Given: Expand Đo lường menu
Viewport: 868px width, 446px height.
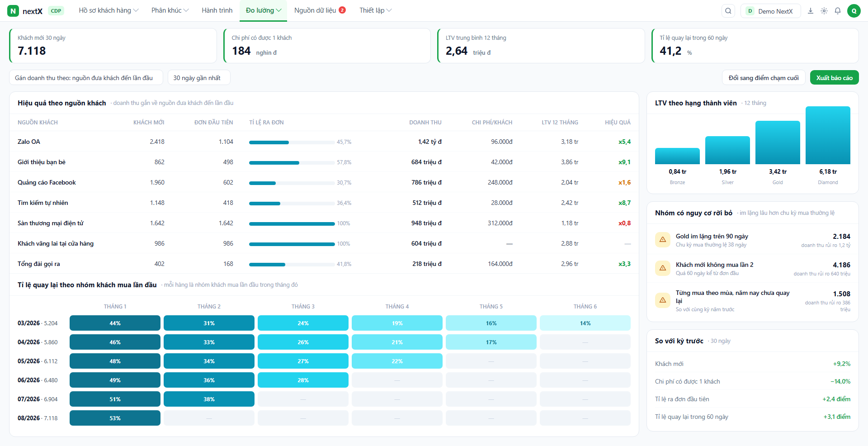Looking at the screenshot, I should click(x=264, y=10).
